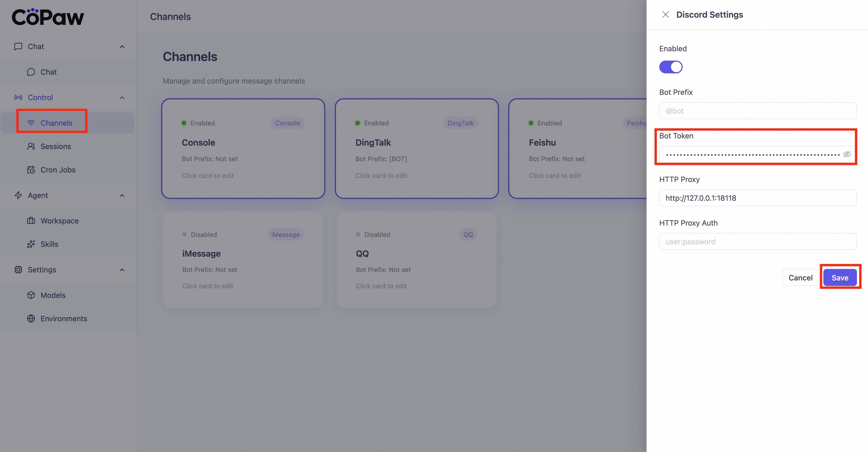868x452 pixels.
Task: Collapse the Chat sidebar section
Action: [x=122, y=47]
